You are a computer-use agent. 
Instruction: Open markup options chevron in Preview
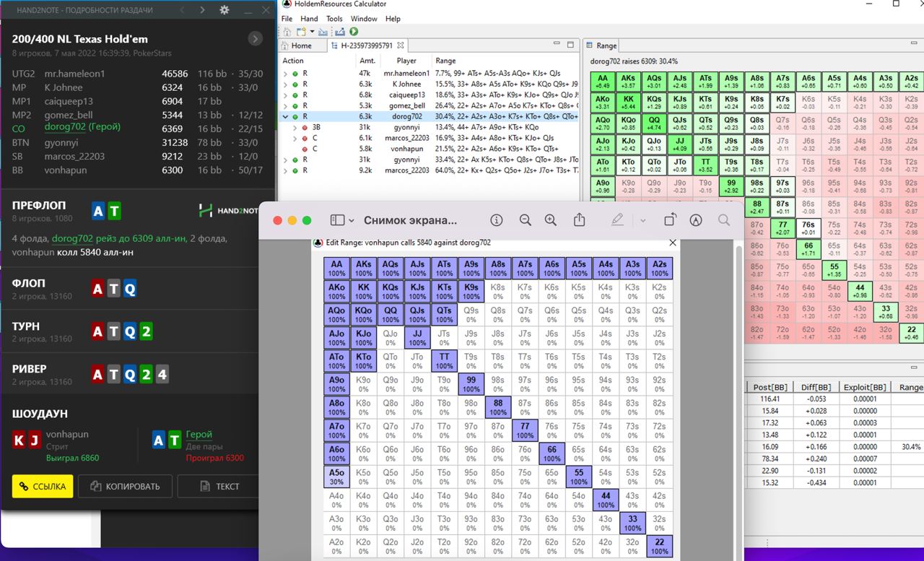(x=642, y=220)
